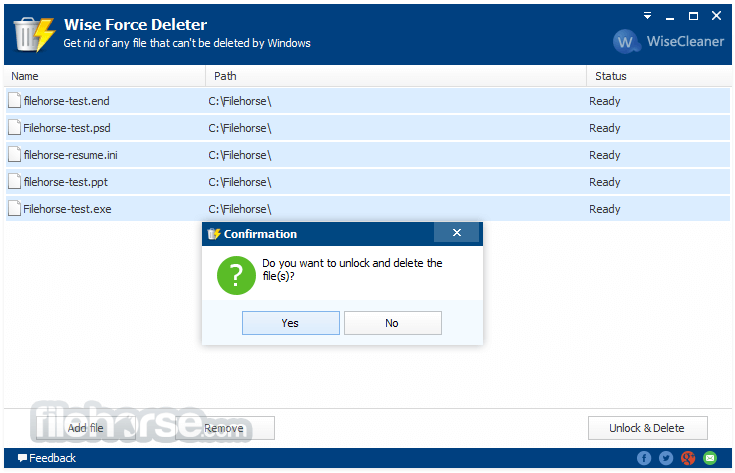The width and height of the screenshot is (735, 473).
Task: Click file icon of filehorse-resume.ini
Action: [15, 154]
